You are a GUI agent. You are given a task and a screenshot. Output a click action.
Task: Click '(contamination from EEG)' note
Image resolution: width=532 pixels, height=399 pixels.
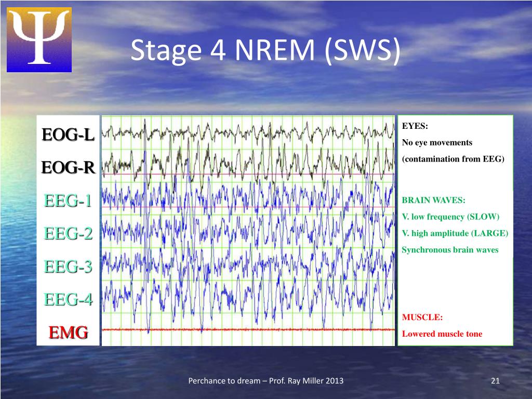(x=453, y=159)
